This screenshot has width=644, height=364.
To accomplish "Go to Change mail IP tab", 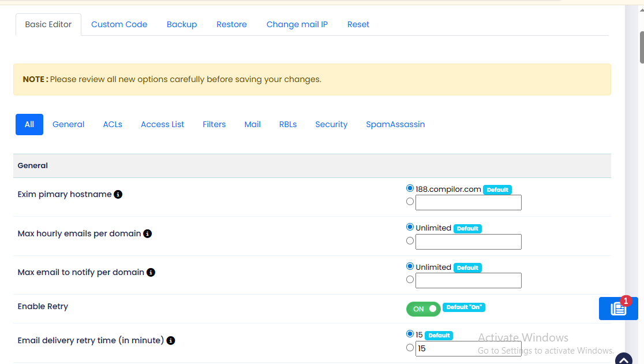I will [x=297, y=24].
